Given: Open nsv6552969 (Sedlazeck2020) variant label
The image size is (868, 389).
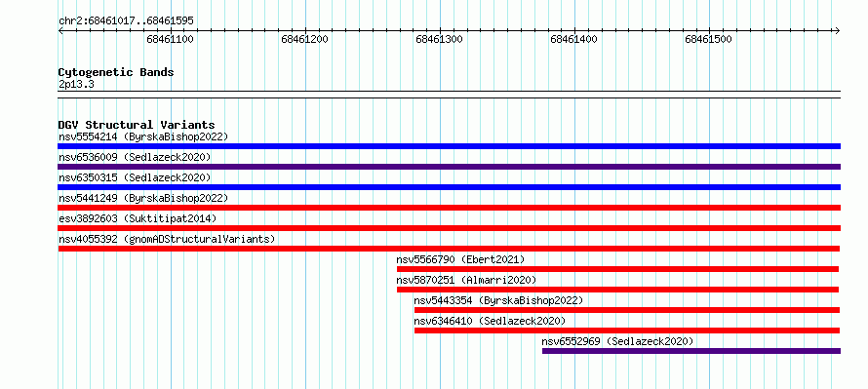Looking at the screenshot, I should [x=617, y=341].
